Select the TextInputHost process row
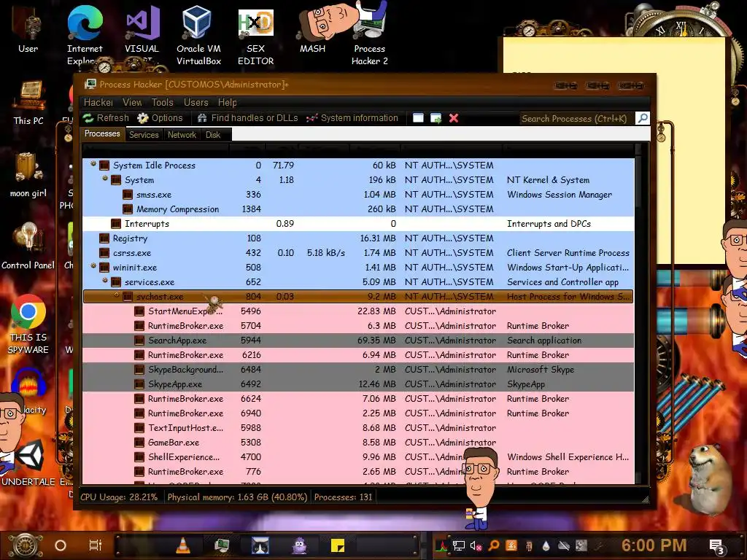The image size is (747, 560). pos(358,427)
